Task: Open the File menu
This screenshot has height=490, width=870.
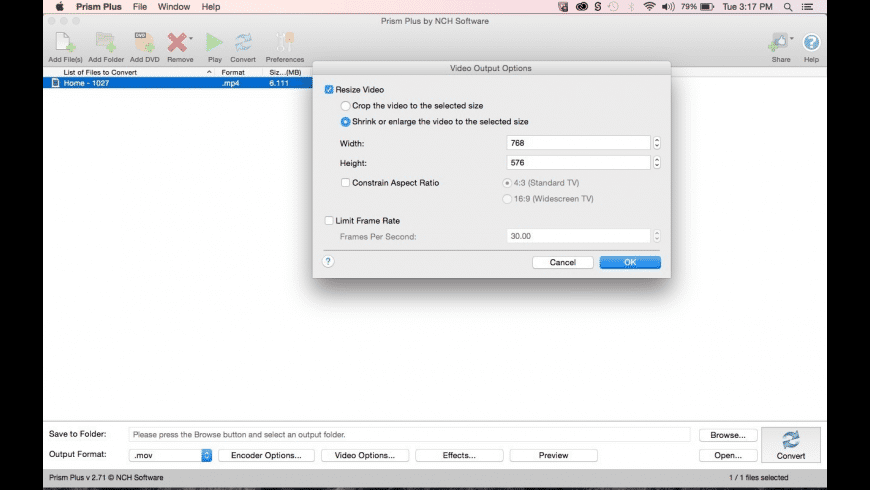Action: 140,7
